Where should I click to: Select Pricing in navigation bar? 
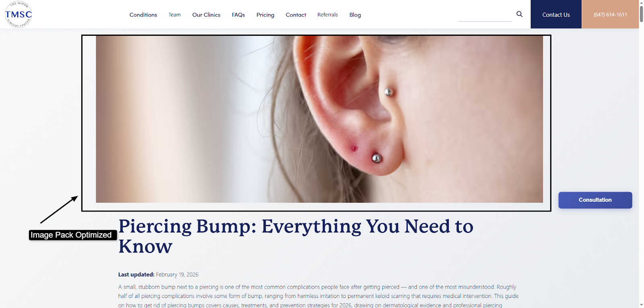pyautogui.click(x=265, y=15)
